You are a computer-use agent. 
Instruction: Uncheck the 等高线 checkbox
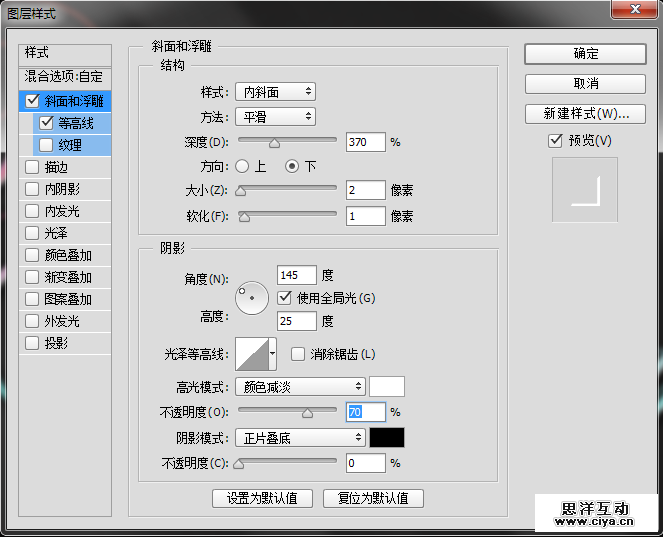46,123
